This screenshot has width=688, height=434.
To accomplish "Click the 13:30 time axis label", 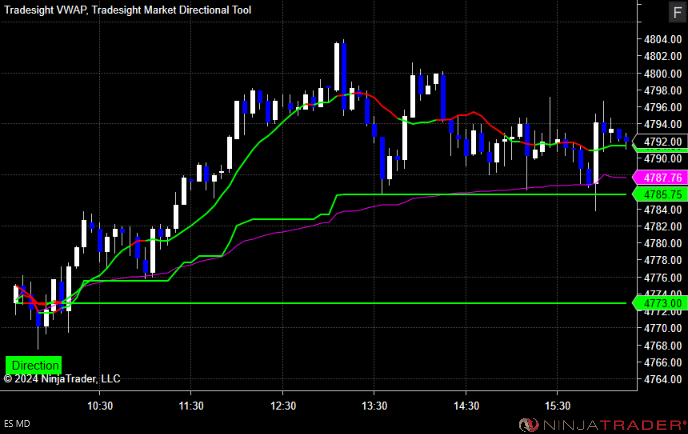I will pyautogui.click(x=374, y=406).
